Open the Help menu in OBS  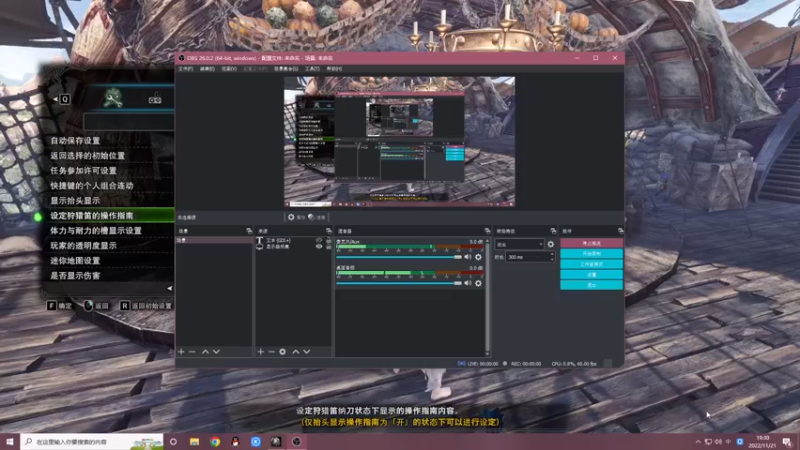pyautogui.click(x=334, y=68)
